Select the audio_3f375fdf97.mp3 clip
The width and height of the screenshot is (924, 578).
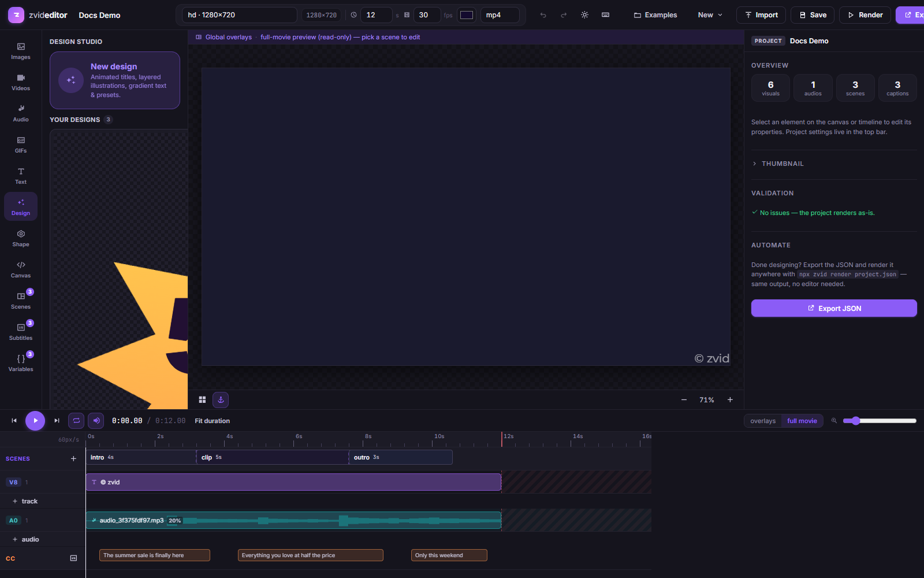click(x=293, y=520)
